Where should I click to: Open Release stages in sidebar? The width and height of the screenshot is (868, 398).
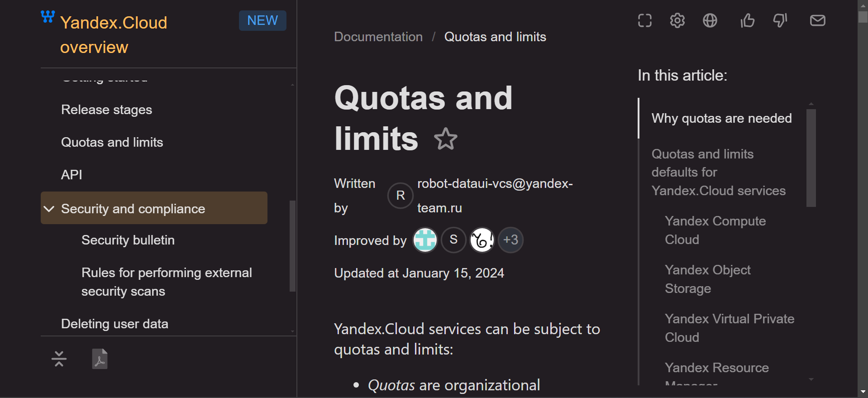pyautogui.click(x=106, y=110)
